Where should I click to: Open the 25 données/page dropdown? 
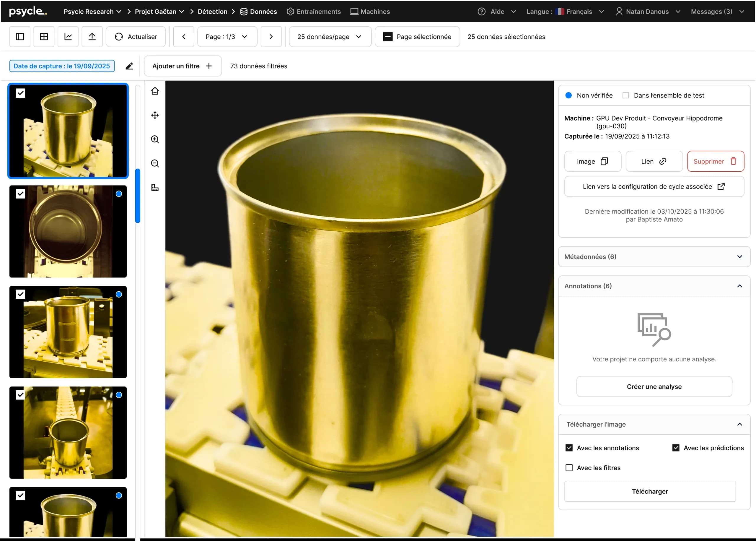click(330, 37)
